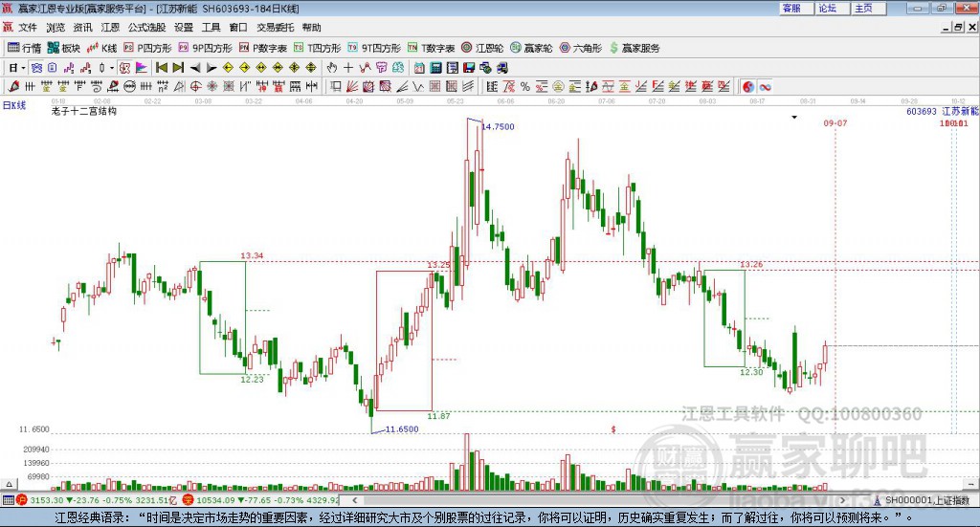This screenshot has width=980, height=527.
Task: Click the 14.7500 peak price label
Action: pos(498,127)
